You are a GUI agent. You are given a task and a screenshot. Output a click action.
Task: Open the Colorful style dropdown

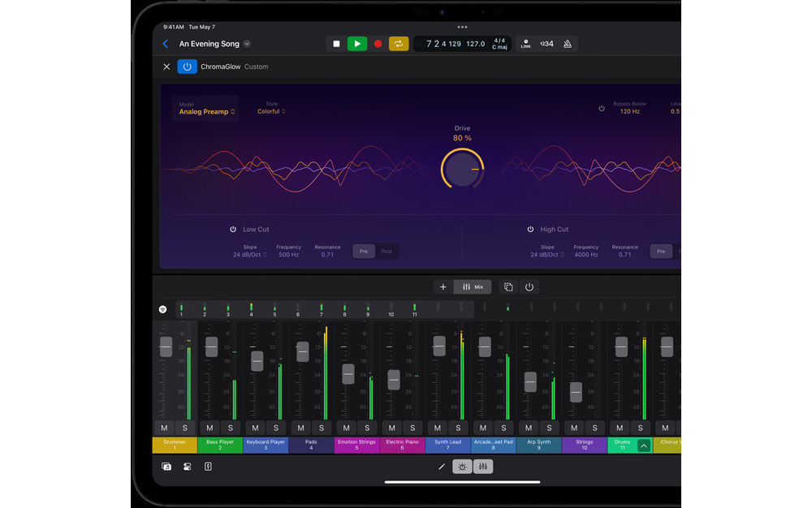(x=271, y=111)
